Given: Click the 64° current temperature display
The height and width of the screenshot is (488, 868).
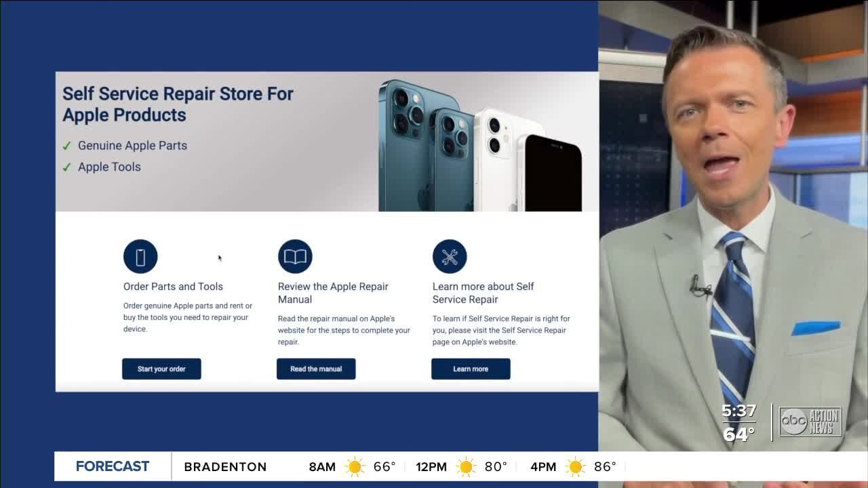Looking at the screenshot, I should 738,434.
